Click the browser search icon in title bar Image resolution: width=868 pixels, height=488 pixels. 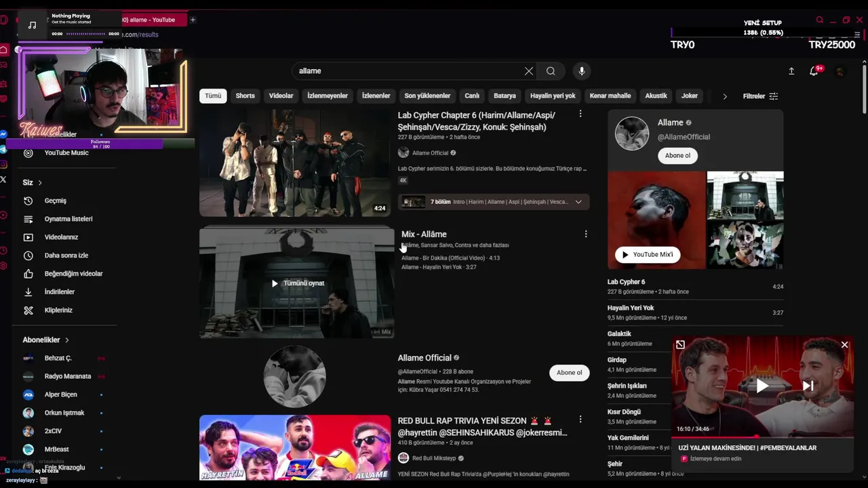tap(820, 20)
